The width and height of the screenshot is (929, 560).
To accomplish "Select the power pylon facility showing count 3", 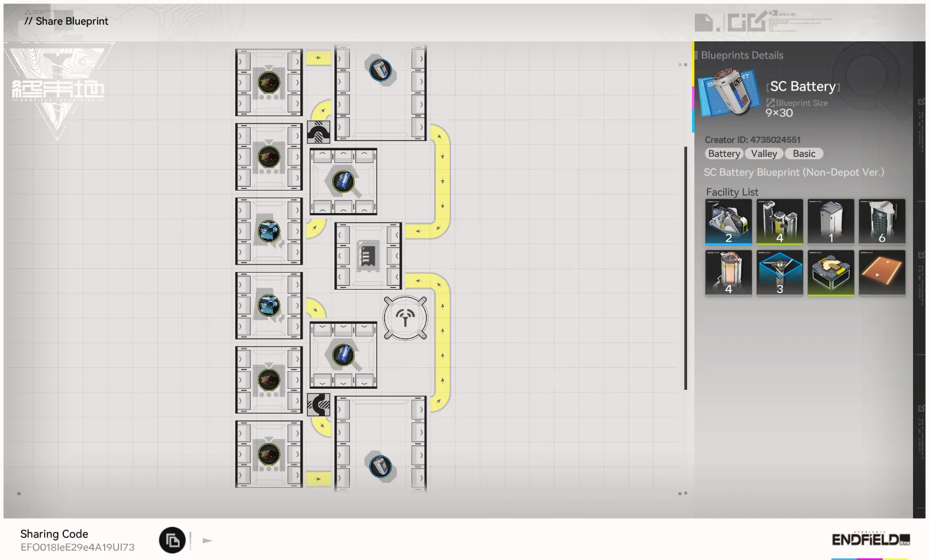I will [779, 273].
